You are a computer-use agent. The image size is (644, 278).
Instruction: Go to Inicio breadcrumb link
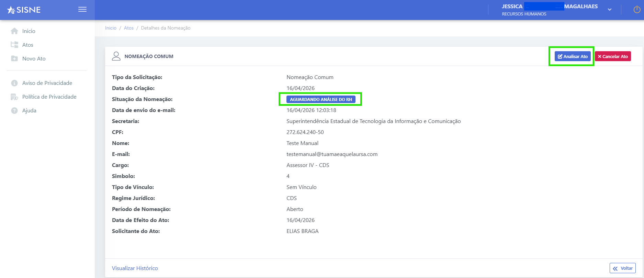click(x=111, y=28)
